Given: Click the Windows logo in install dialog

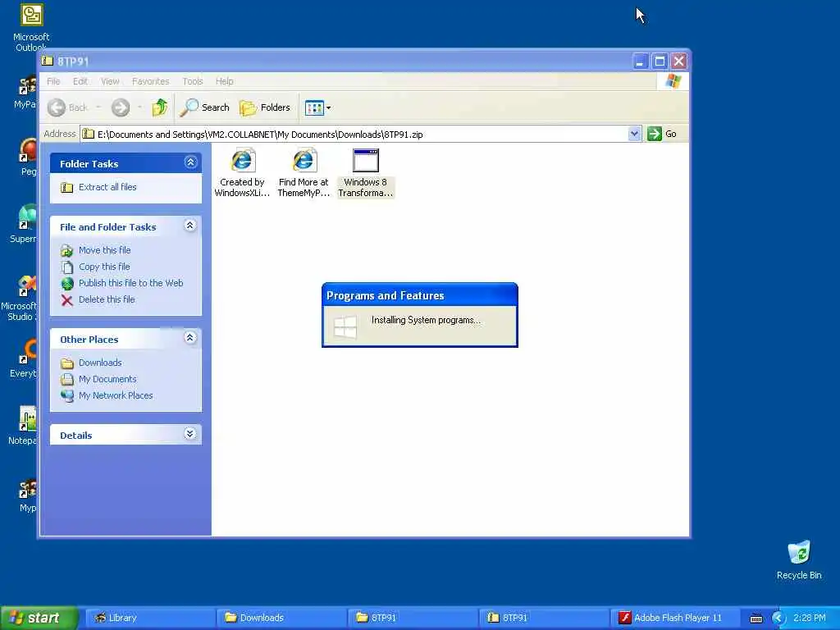Looking at the screenshot, I should click(345, 326).
